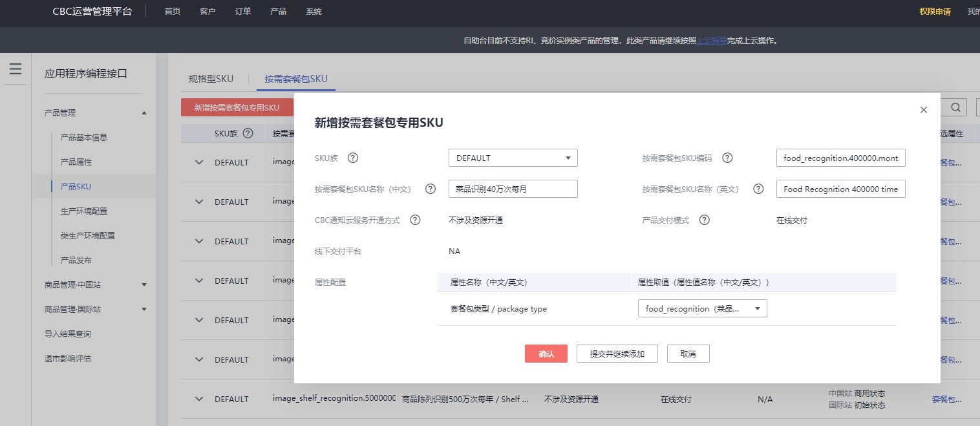The image size is (980, 426).
Task: Select 产品属性 in the sidebar
Action: click(76, 162)
